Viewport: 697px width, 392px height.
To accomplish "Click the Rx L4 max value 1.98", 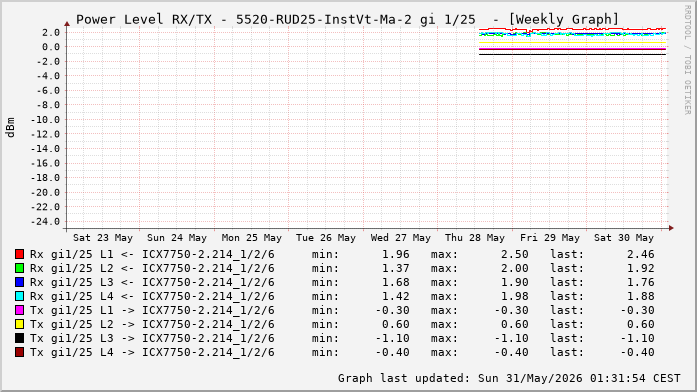I will tap(515, 296).
